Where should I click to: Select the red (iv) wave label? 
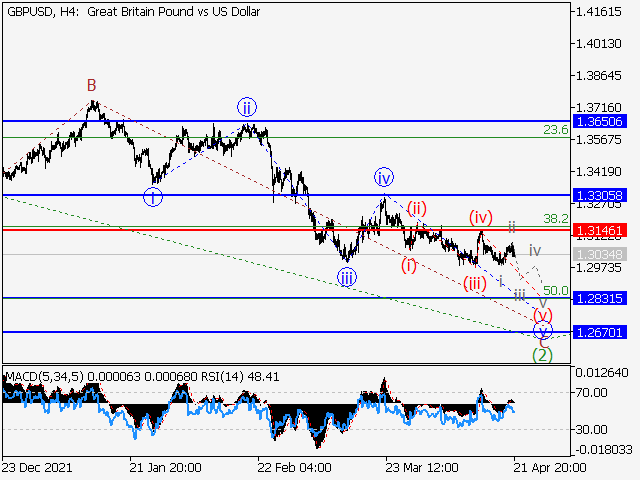[x=481, y=217]
